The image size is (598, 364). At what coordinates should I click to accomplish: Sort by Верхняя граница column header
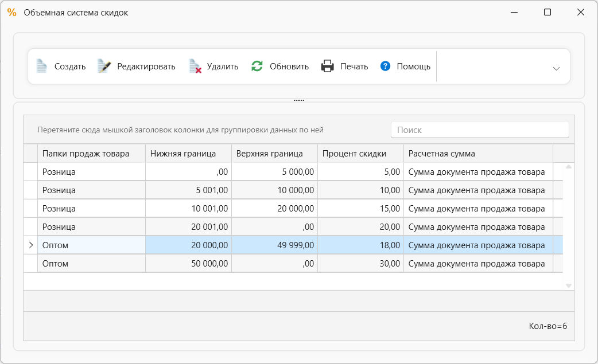274,154
